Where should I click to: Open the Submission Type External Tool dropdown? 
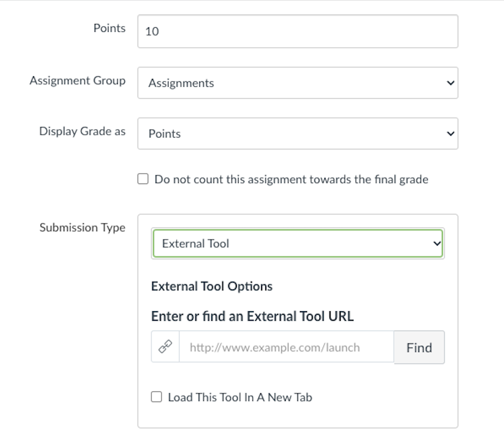click(x=295, y=243)
